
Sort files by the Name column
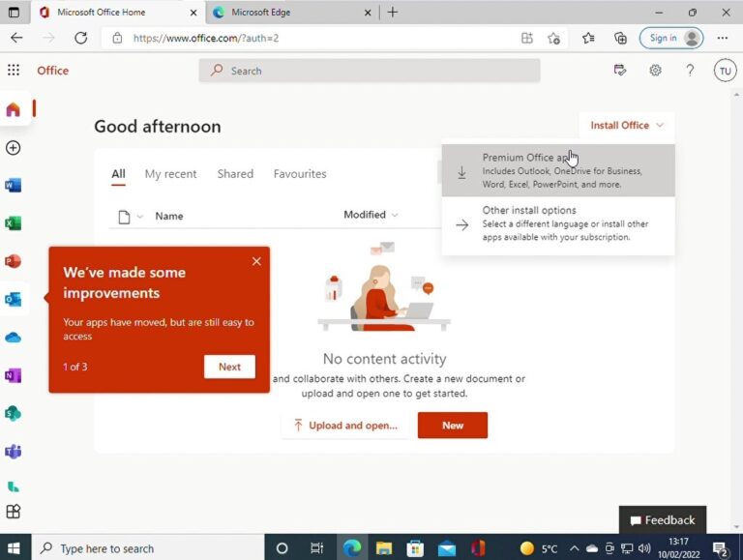pyautogui.click(x=169, y=216)
